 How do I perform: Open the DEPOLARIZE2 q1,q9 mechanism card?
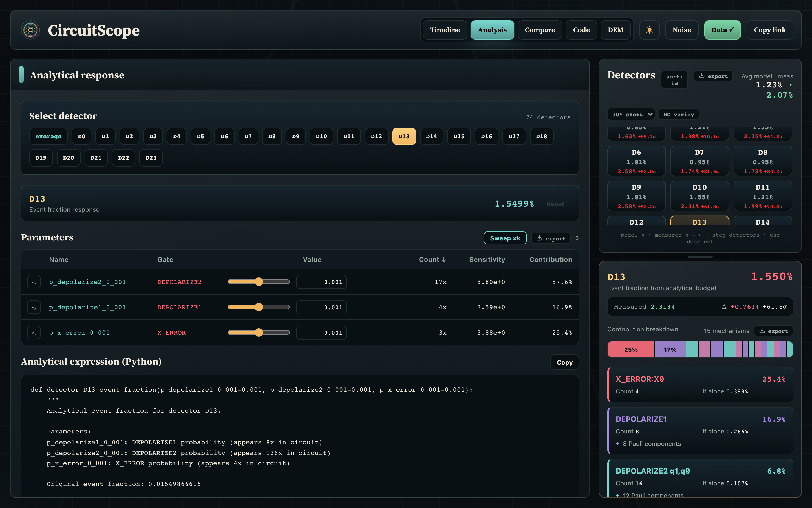[x=700, y=478]
